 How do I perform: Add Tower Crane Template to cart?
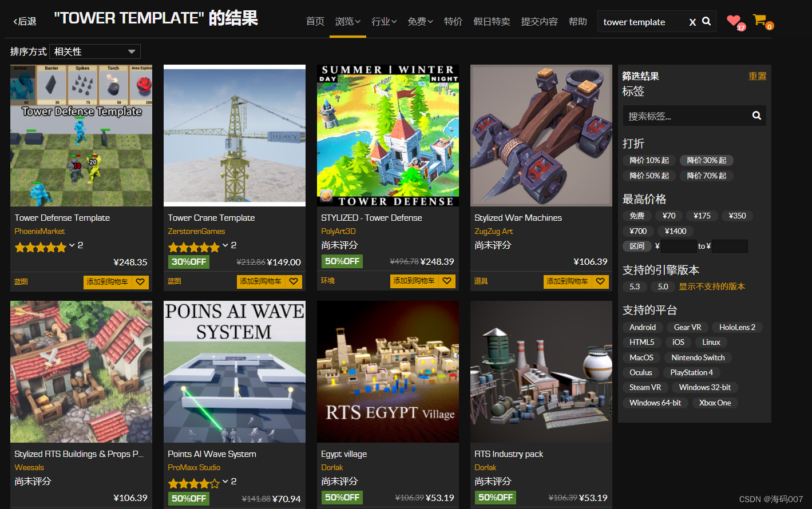pyautogui.click(x=261, y=281)
